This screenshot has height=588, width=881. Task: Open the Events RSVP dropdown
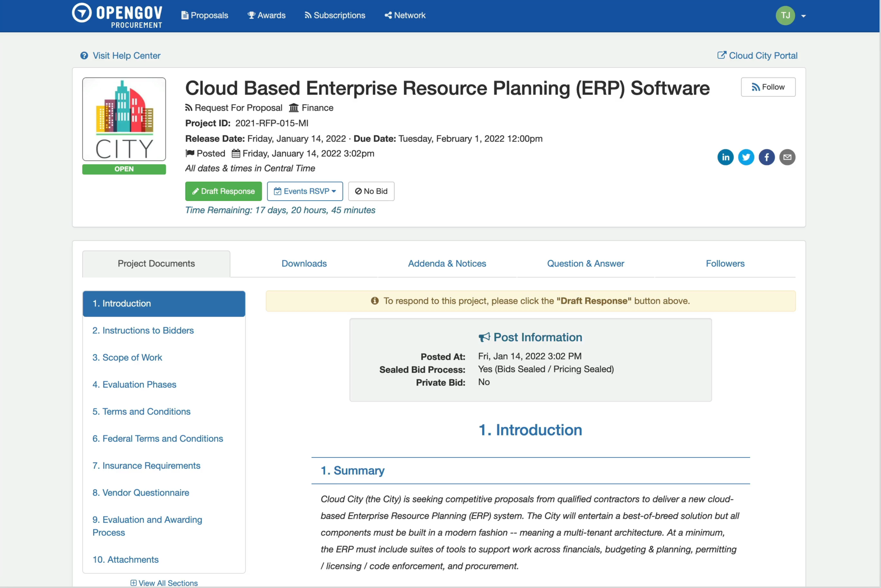305,191
